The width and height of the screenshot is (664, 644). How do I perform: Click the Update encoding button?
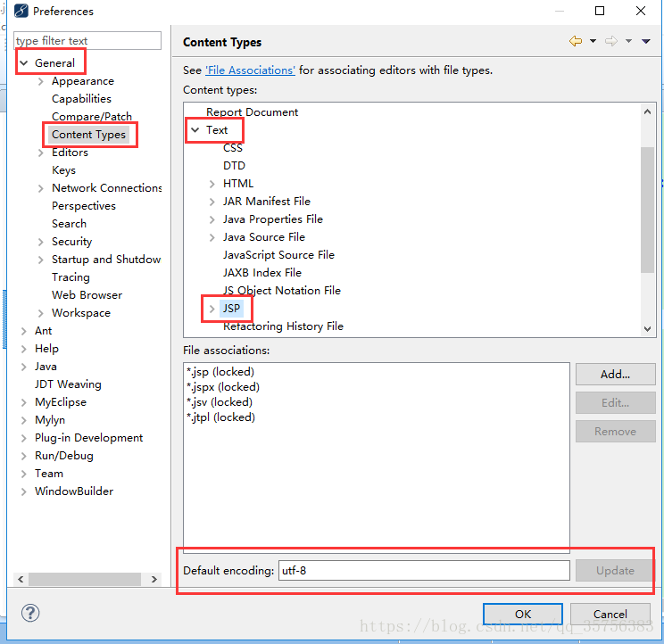[614, 571]
